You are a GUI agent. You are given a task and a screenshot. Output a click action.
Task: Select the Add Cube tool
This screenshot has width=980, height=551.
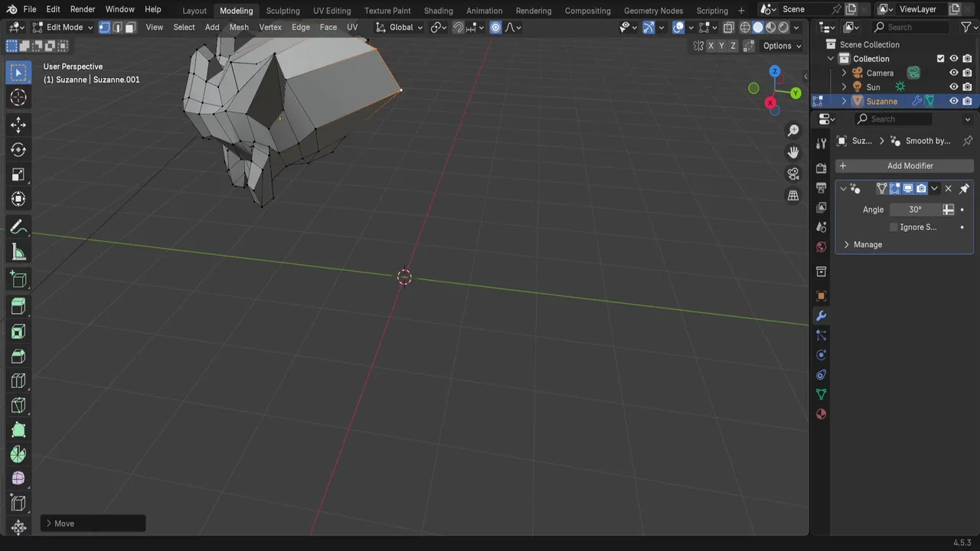(x=18, y=279)
